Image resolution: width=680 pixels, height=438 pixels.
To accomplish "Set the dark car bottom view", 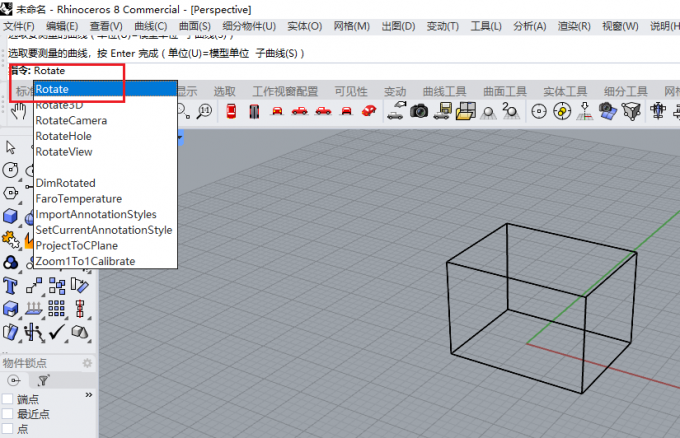I will pos(254,111).
